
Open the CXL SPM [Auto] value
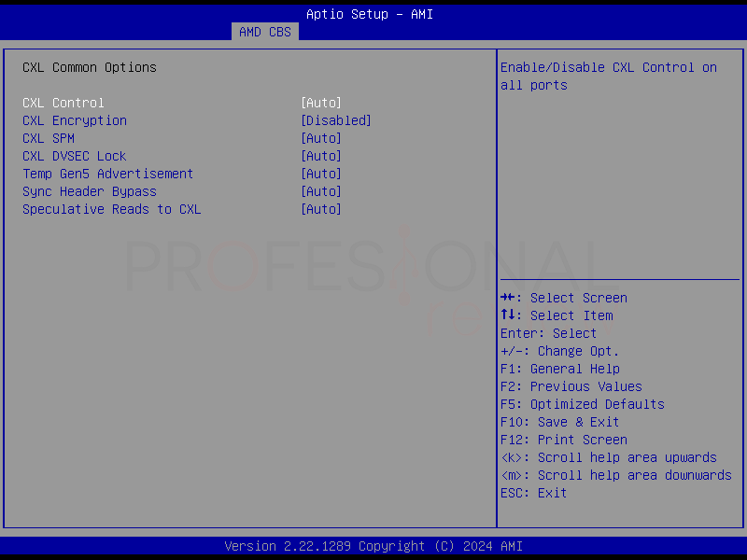click(321, 138)
